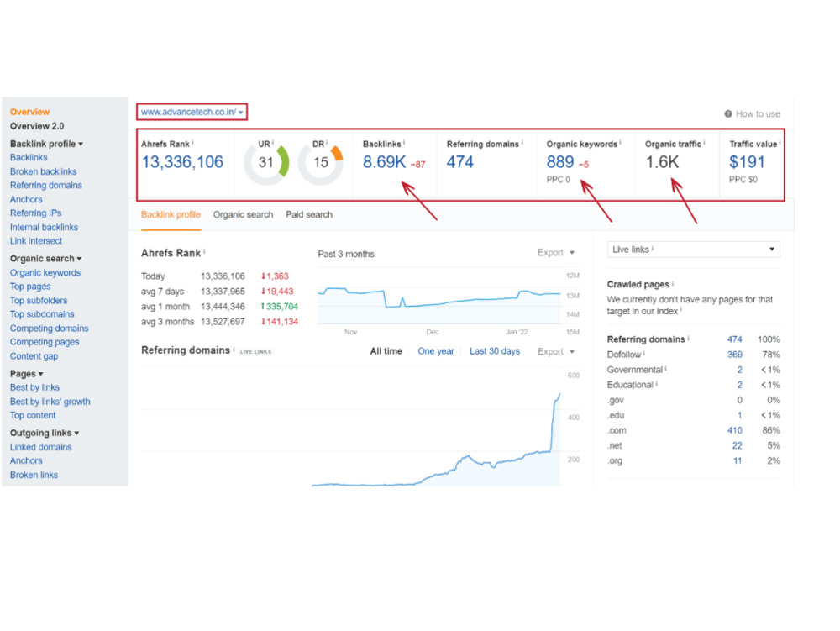Click info icon next to Ahrefs Rank metric
Viewport: 840px width, 631px height.
click(193, 143)
